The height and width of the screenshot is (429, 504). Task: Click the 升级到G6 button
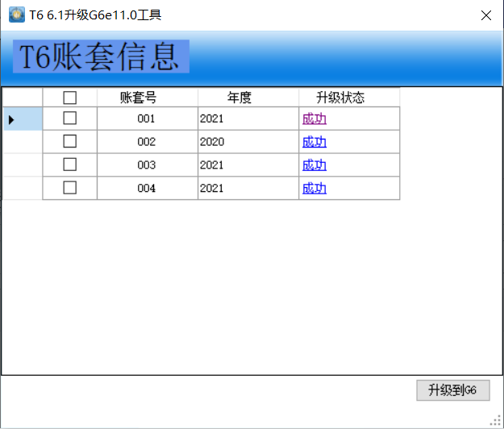click(x=453, y=390)
